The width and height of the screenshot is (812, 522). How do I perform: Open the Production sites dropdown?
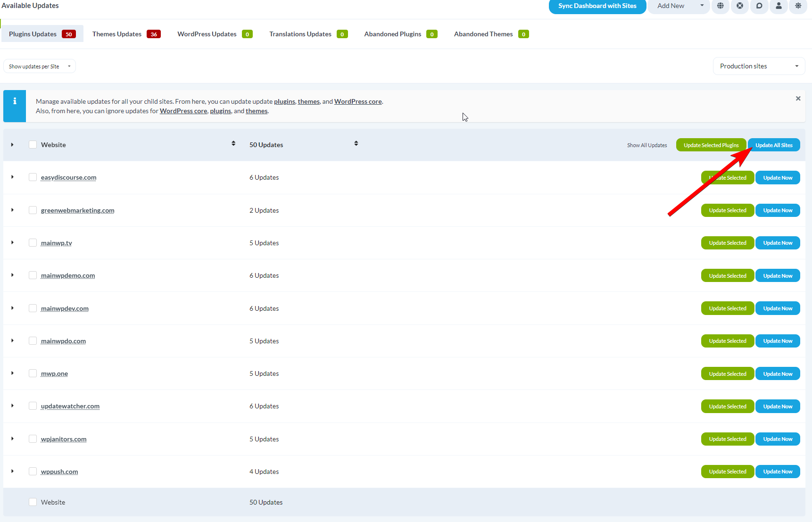tap(758, 66)
